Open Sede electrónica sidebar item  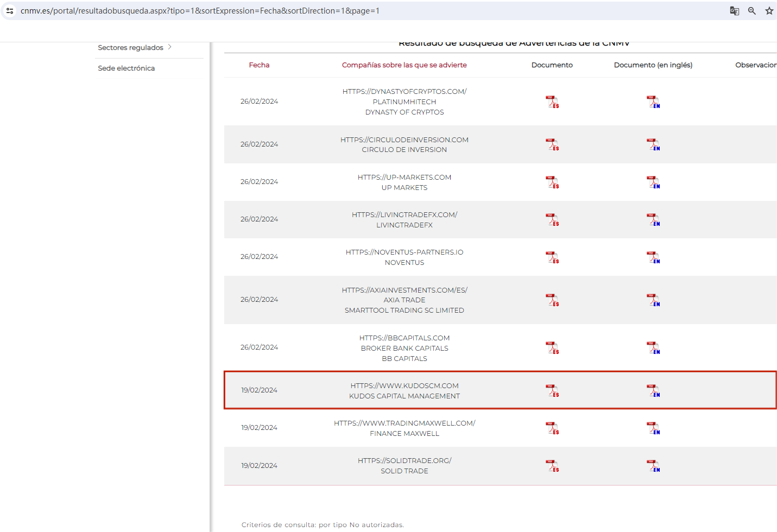click(126, 68)
